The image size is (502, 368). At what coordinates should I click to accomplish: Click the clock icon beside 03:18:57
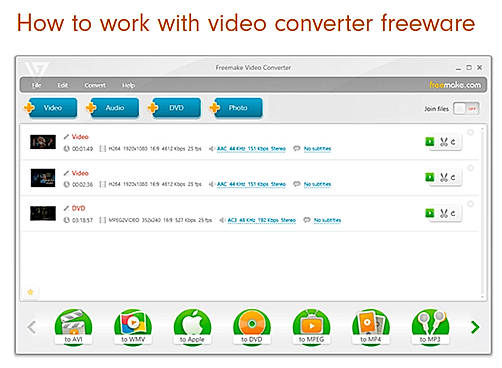(67, 220)
